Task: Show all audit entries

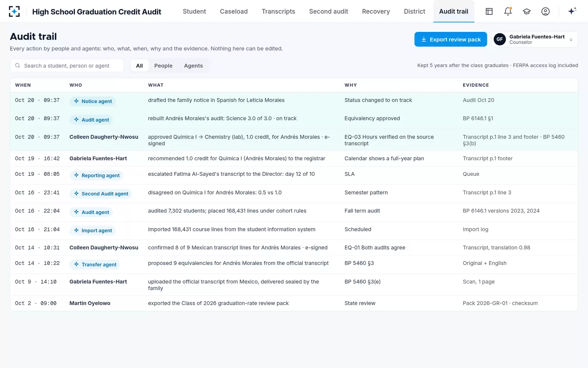Action: point(139,66)
